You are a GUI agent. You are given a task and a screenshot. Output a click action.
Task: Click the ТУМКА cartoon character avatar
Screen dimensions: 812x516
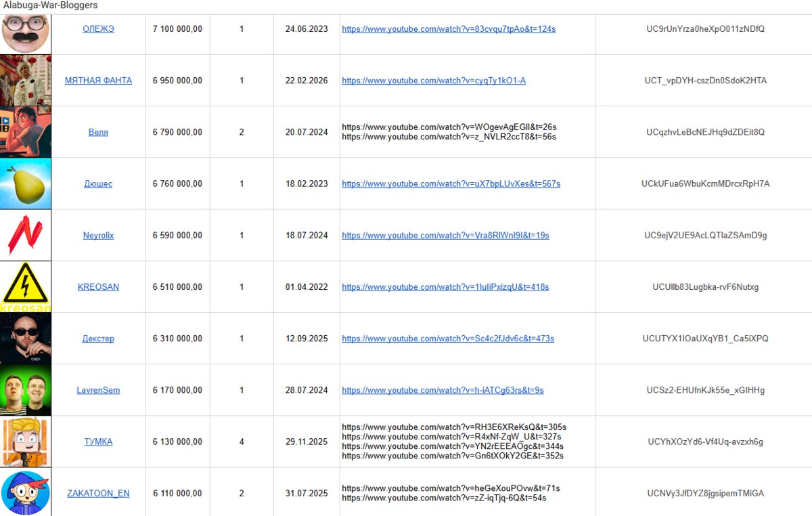25,442
